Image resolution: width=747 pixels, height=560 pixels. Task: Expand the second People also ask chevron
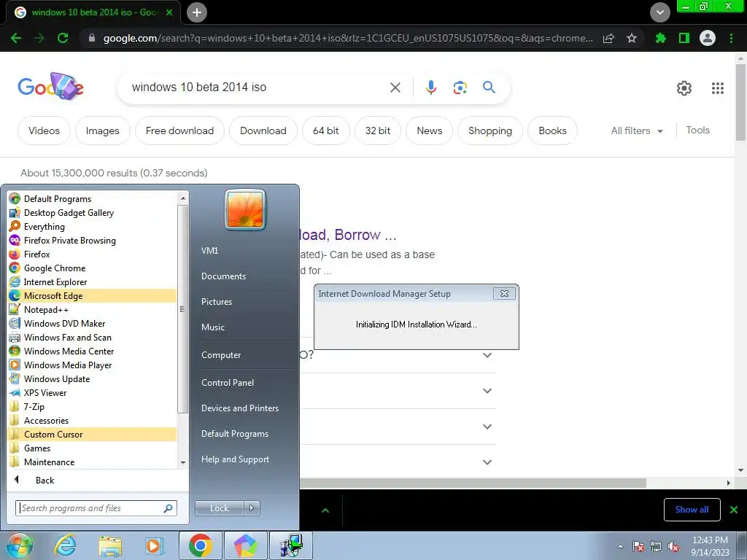487,391
